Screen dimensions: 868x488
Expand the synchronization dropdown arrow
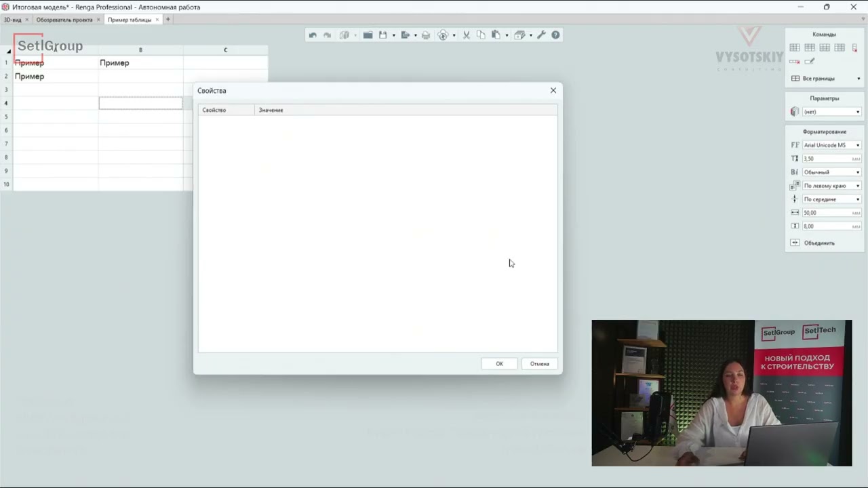pos(454,35)
